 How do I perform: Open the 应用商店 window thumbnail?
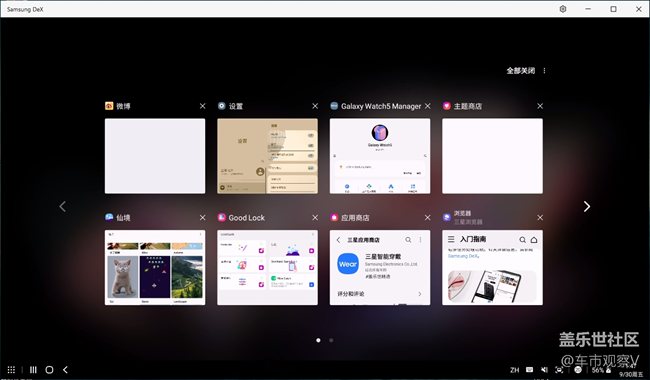point(380,267)
